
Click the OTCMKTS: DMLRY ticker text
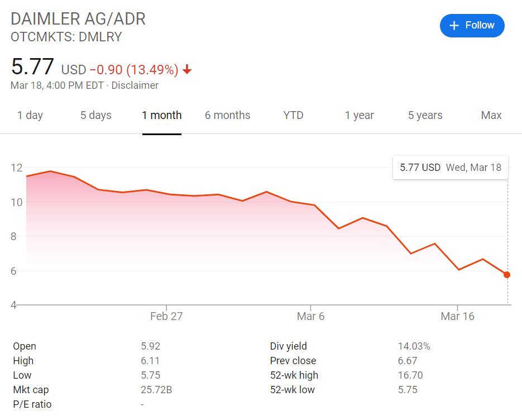click(x=66, y=37)
